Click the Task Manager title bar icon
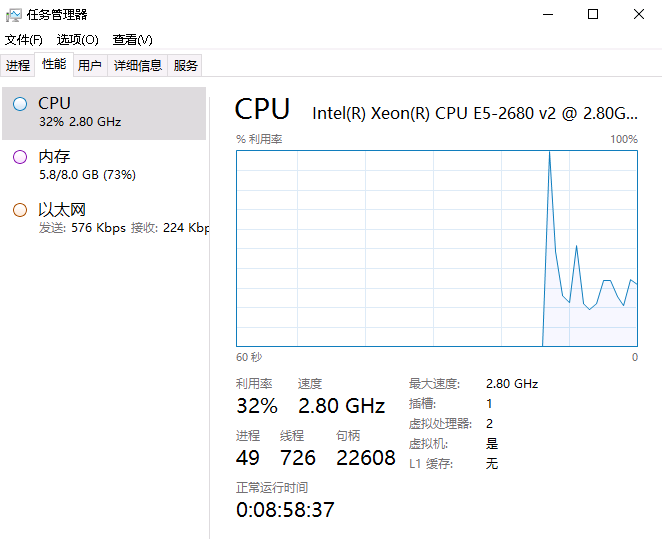 (x=14, y=14)
